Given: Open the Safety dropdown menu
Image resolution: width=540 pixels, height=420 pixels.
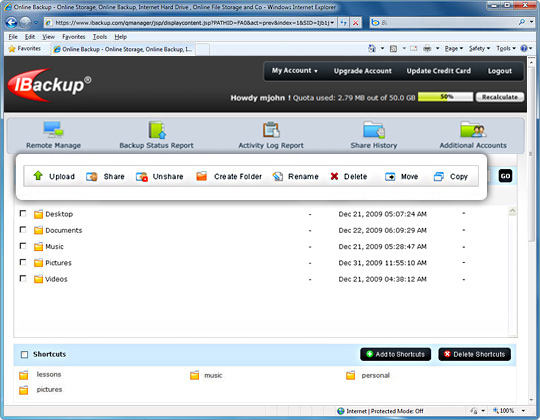Looking at the screenshot, I should [x=479, y=49].
